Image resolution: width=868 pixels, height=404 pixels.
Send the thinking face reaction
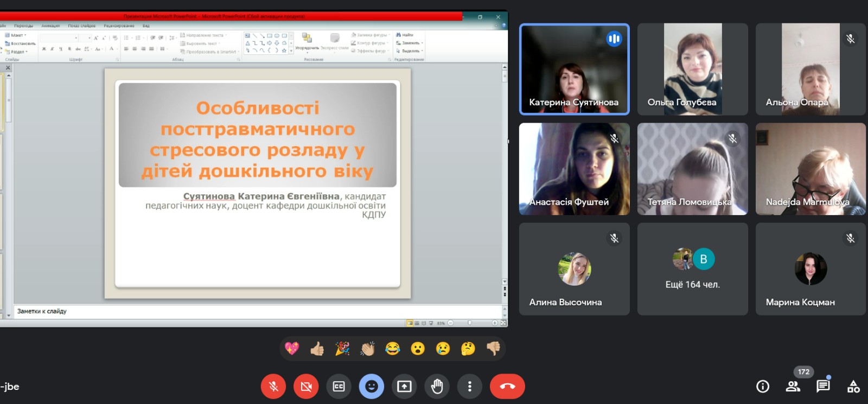tap(468, 349)
